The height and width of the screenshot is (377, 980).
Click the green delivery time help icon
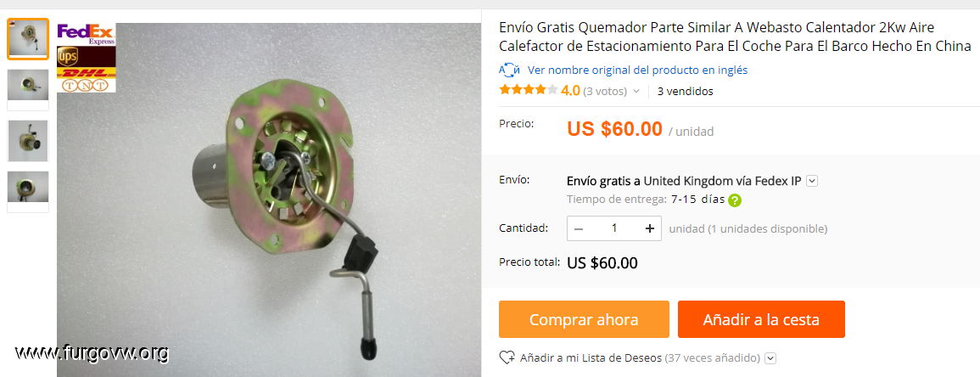[735, 200]
